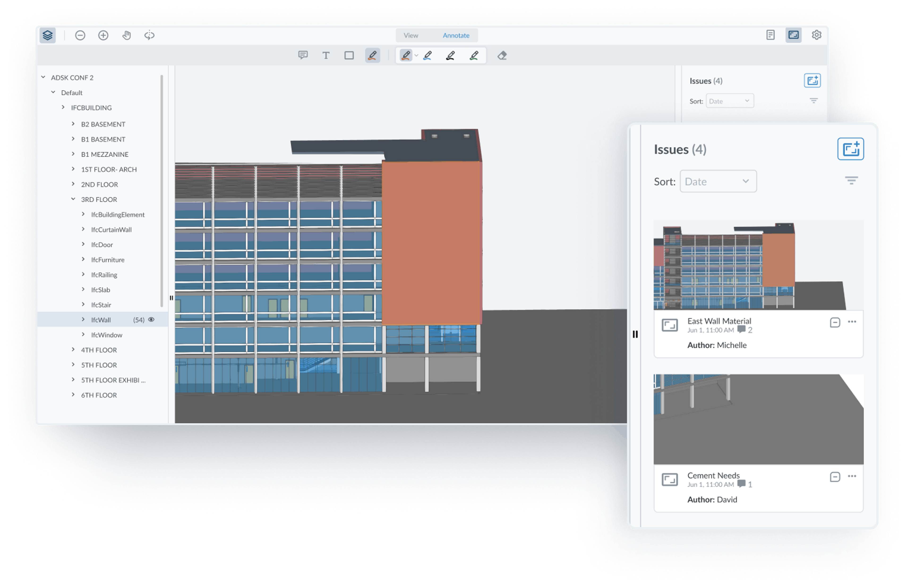This screenshot has width=907, height=588.
Task: Select the text annotation tool
Action: [326, 56]
